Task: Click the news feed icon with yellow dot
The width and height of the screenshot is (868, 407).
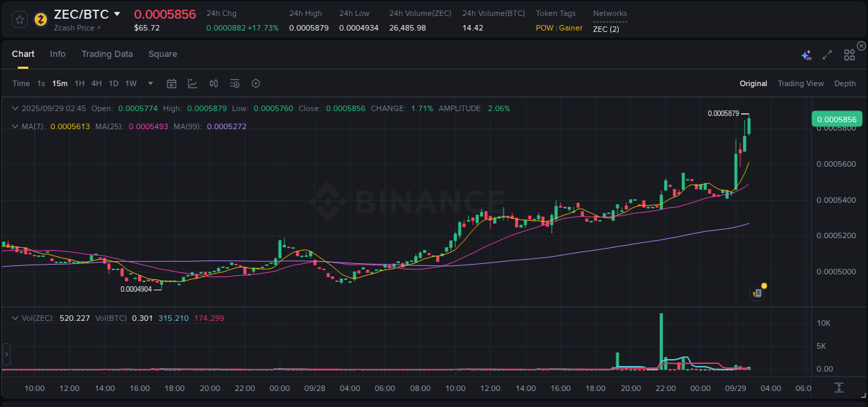Action: (757, 292)
